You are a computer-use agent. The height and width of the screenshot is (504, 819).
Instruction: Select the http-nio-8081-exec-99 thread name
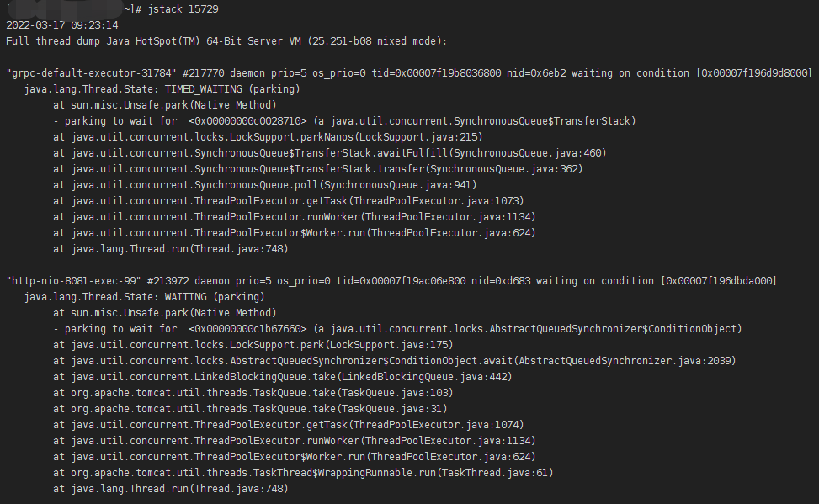coord(73,281)
